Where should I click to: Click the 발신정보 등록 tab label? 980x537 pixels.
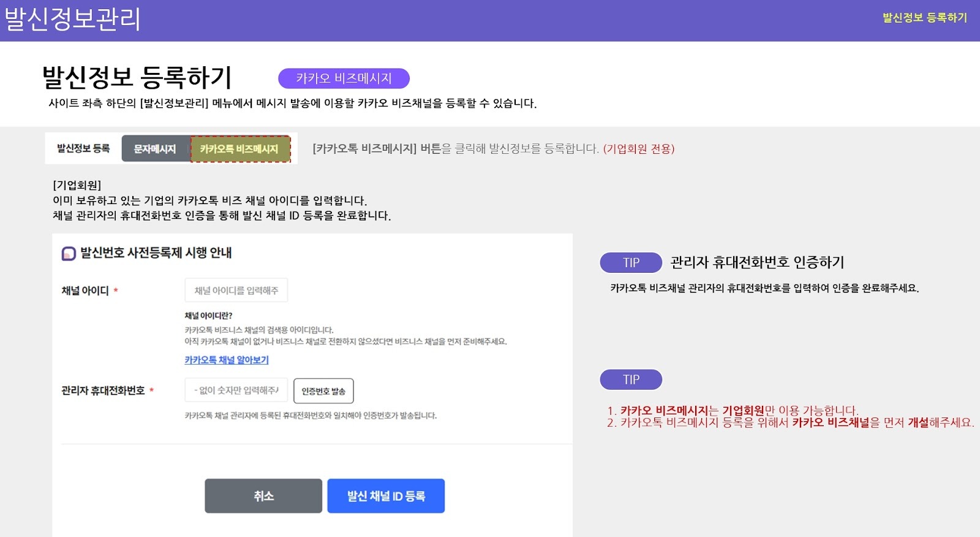point(83,148)
